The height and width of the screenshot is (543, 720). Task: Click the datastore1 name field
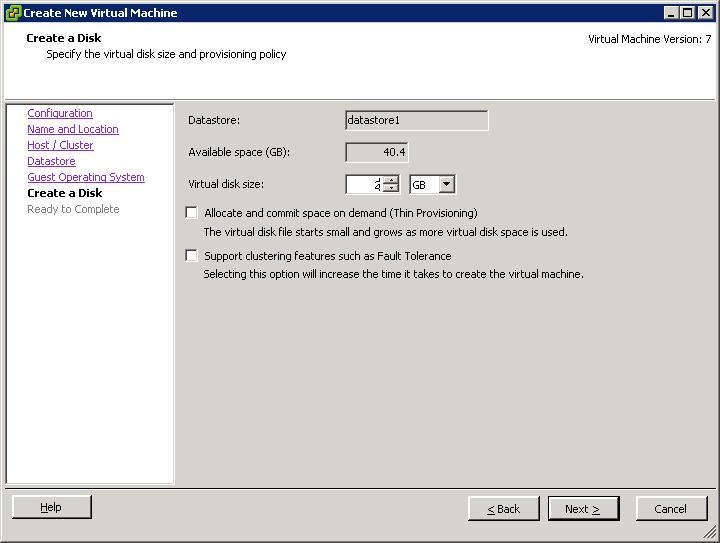click(x=416, y=121)
